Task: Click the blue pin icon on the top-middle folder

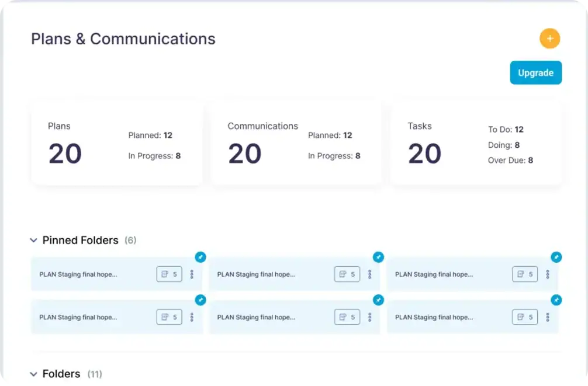Action: tap(378, 257)
